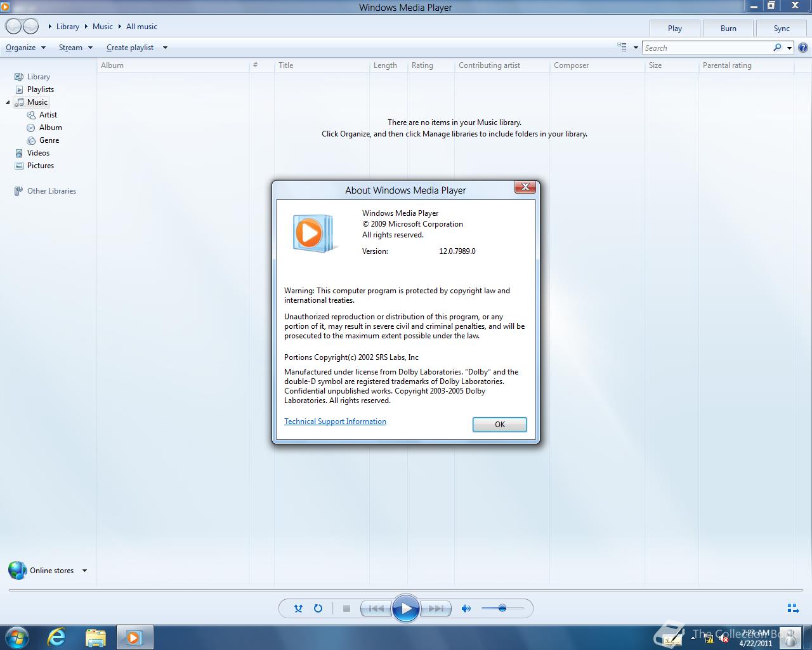The image size is (812, 650).
Task: Click the Forward navigation arrow
Action: pos(30,27)
